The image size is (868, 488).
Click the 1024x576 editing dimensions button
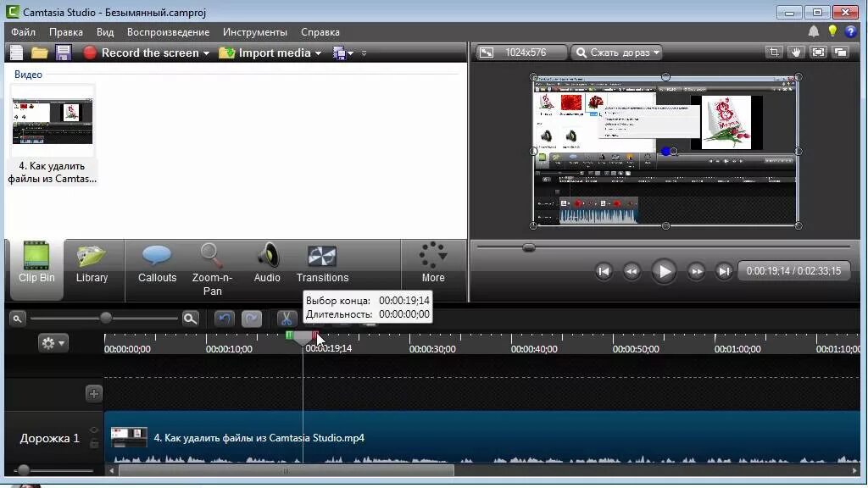pyautogui.click(x=520, y=53)
